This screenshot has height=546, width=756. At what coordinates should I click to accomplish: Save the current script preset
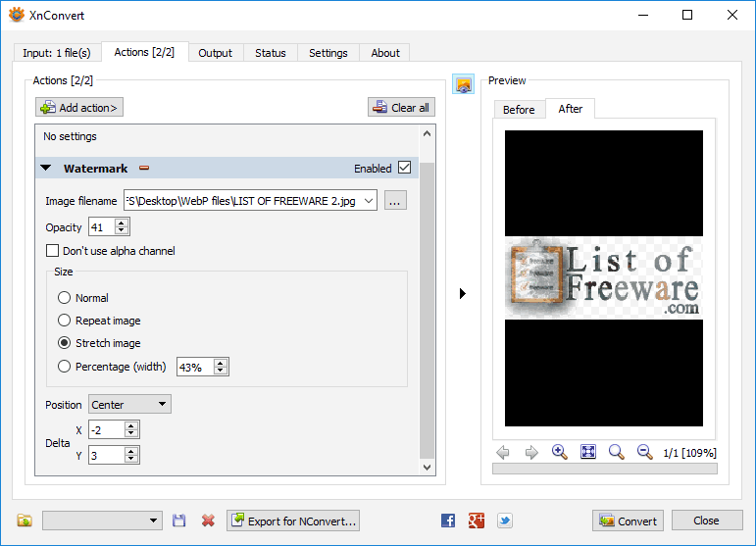click(178, 521)
